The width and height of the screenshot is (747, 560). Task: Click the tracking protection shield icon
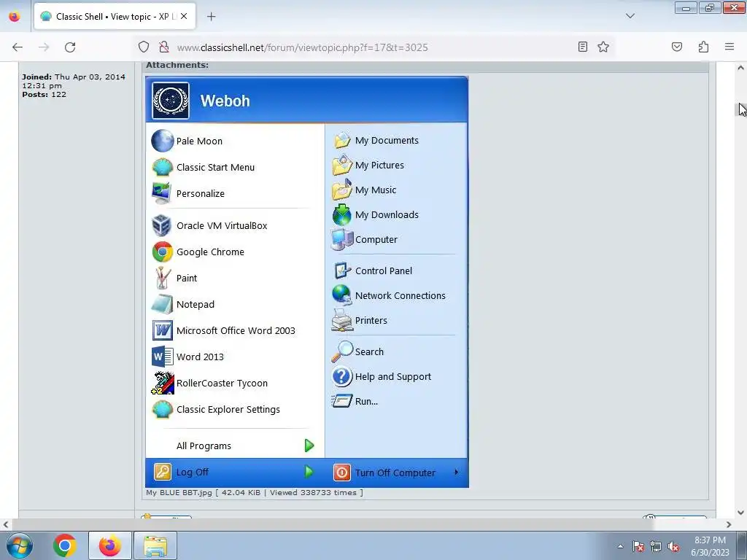click(144, 47)
